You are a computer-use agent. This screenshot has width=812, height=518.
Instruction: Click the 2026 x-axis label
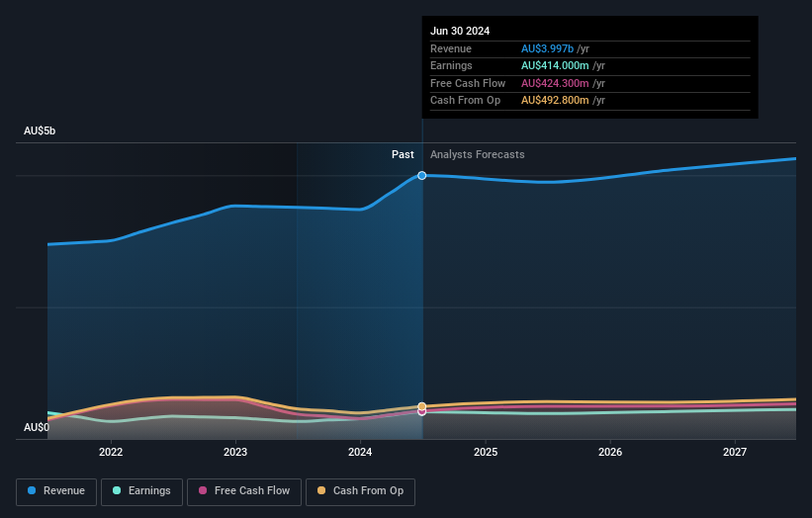[610, 452]
